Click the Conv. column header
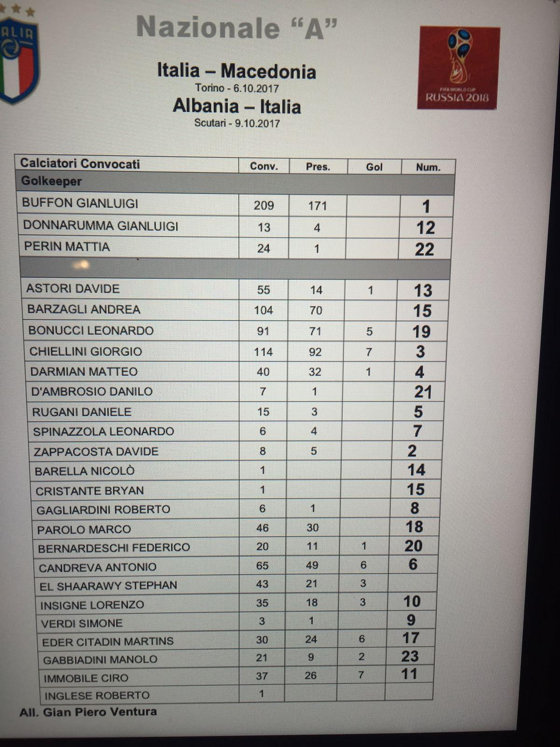The height and width of the screenshot is (747, 560). point(264,166)
